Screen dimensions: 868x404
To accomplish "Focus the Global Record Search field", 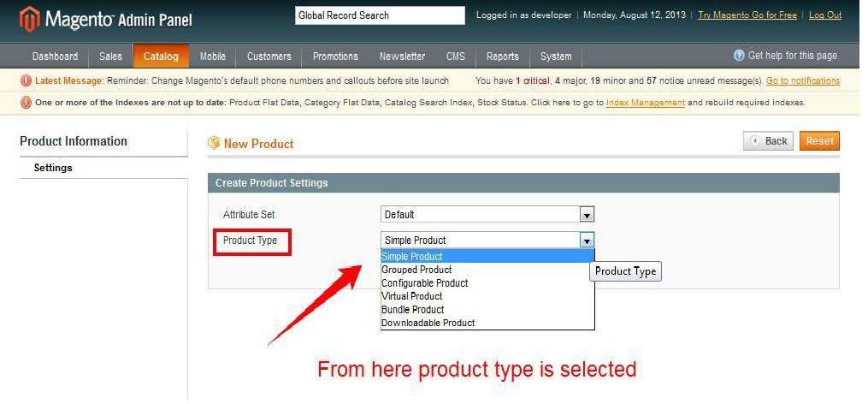I will [x=380, y=15].
